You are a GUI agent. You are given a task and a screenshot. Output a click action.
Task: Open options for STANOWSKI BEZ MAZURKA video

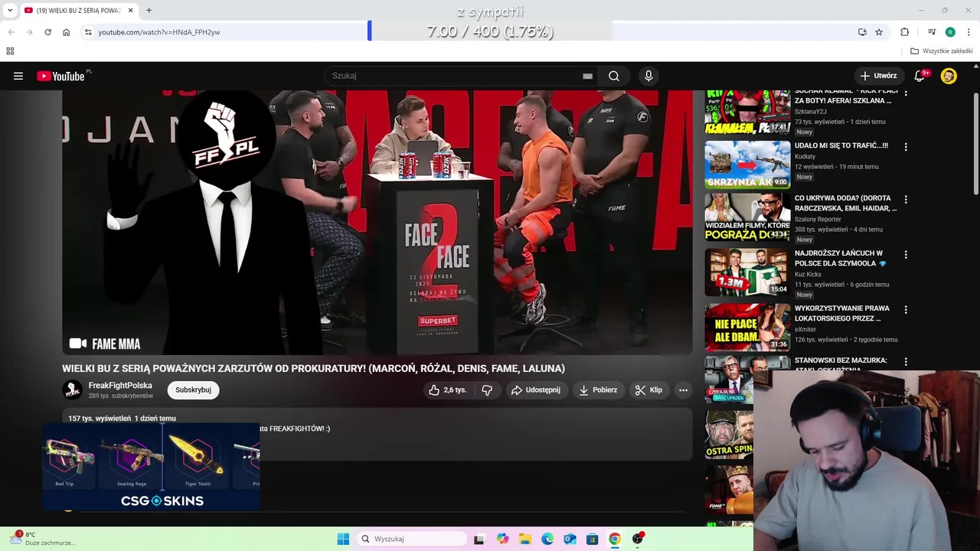(x=906, y=362)
